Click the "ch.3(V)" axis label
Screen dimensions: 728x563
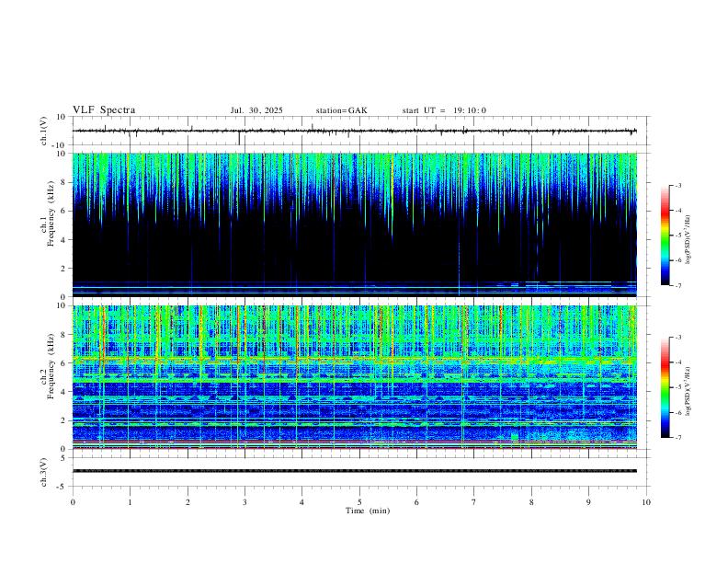44,472
